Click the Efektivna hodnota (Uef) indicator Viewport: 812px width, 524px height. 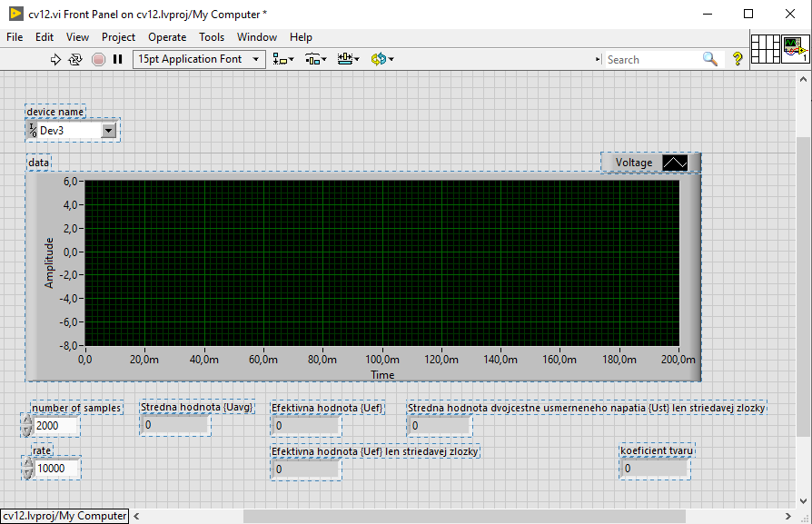pos(305,426)
